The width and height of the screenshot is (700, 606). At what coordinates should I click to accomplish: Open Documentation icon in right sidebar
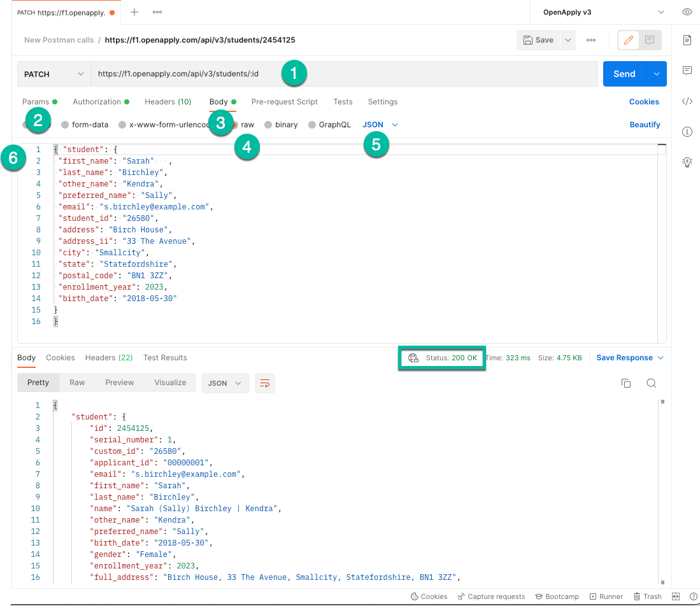pos(687,40)
